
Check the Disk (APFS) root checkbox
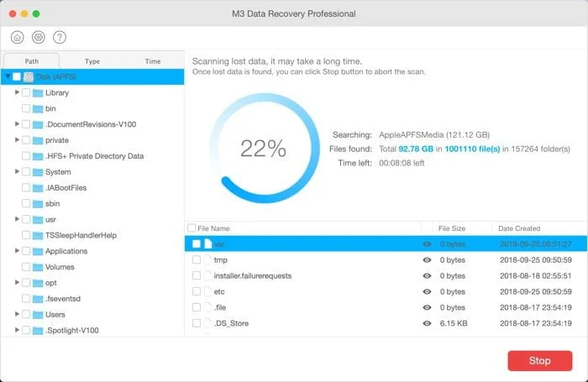tap(17, 77)
